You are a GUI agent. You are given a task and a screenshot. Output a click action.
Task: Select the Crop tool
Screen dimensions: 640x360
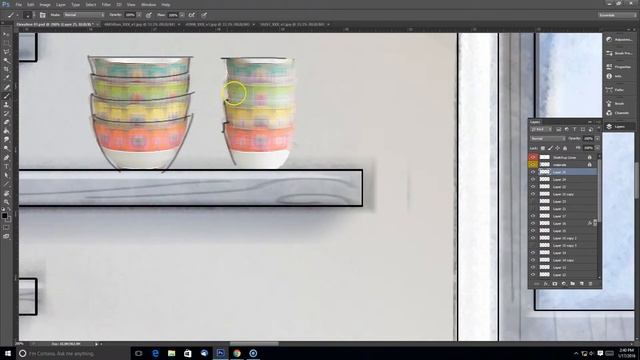(7, 69)
